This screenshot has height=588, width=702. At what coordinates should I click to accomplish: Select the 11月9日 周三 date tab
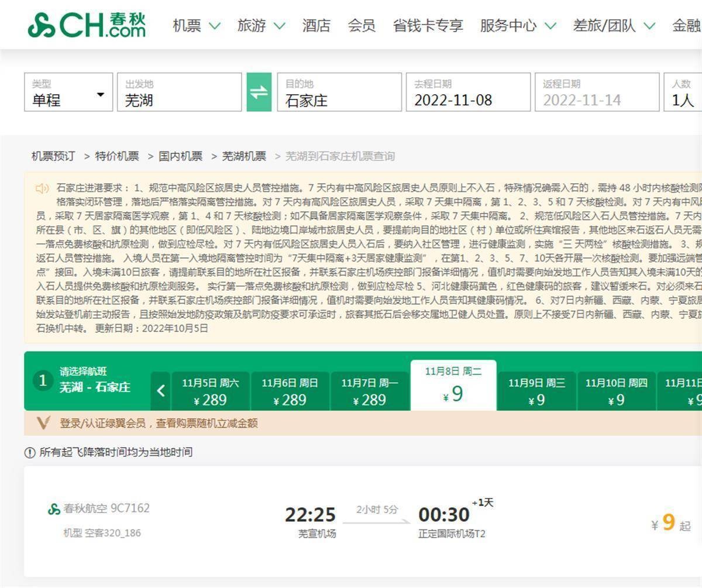click(536, 391)
